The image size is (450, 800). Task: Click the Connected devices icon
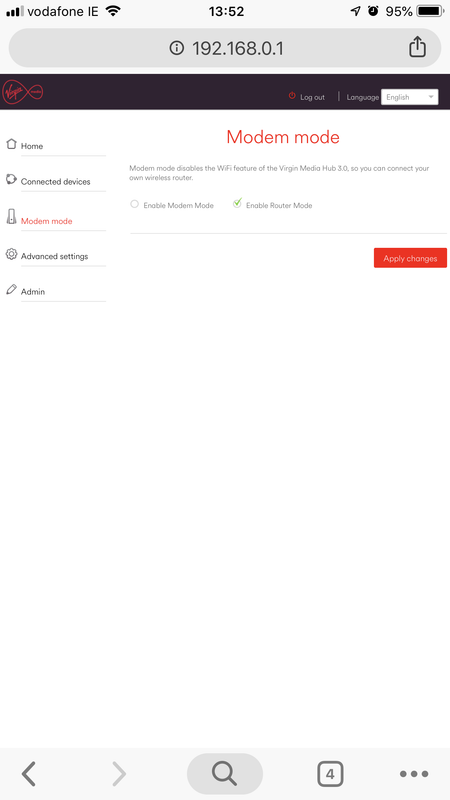click(11, 180)
